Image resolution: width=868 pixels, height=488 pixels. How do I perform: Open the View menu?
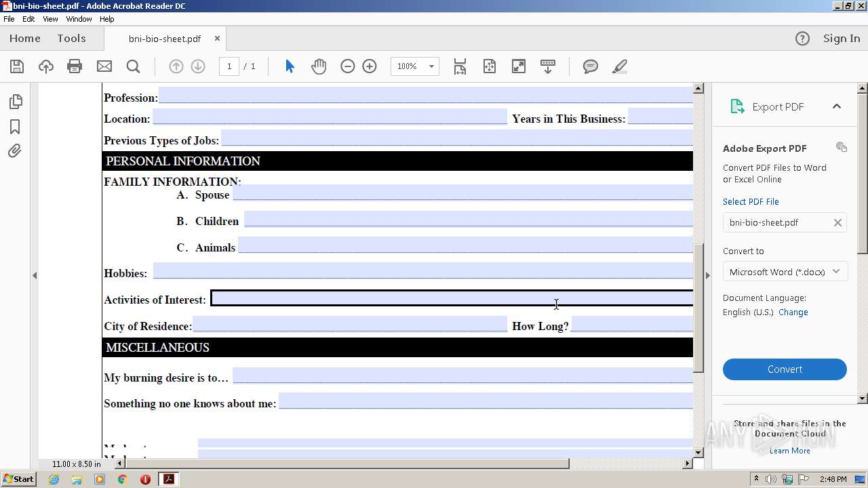point(51,19)
